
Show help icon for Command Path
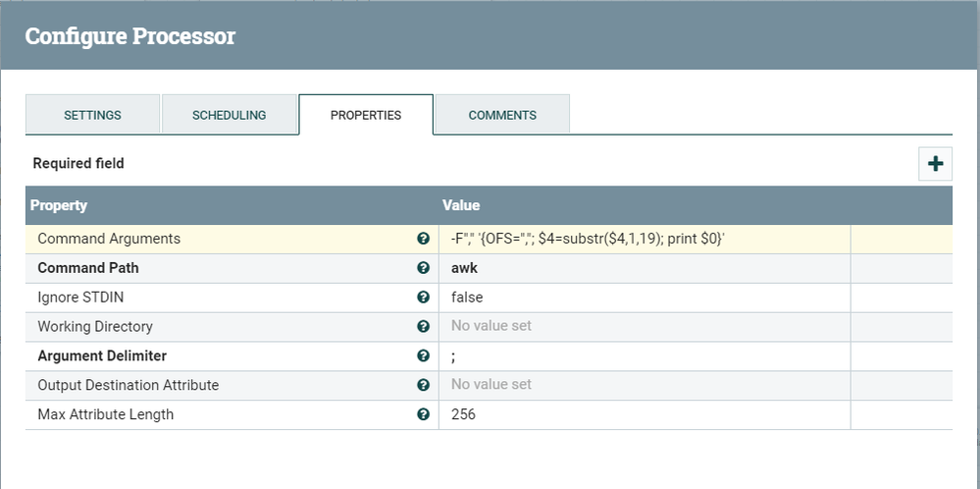click(423, 268)
